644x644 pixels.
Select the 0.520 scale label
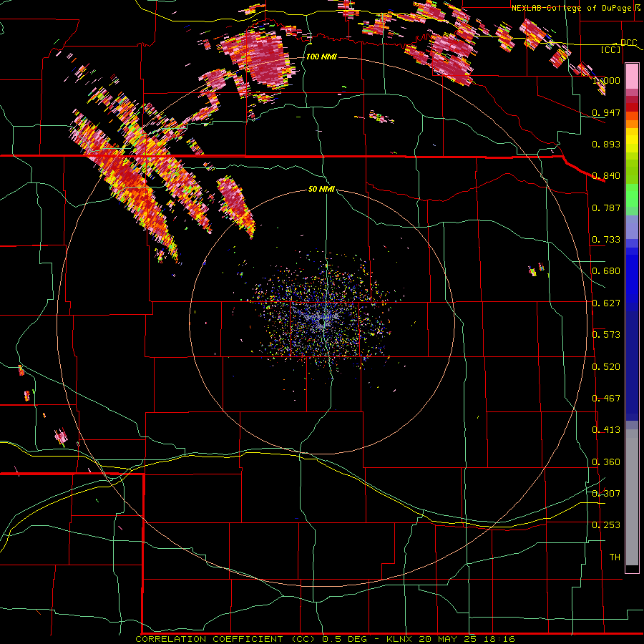[x=606, y=367]
